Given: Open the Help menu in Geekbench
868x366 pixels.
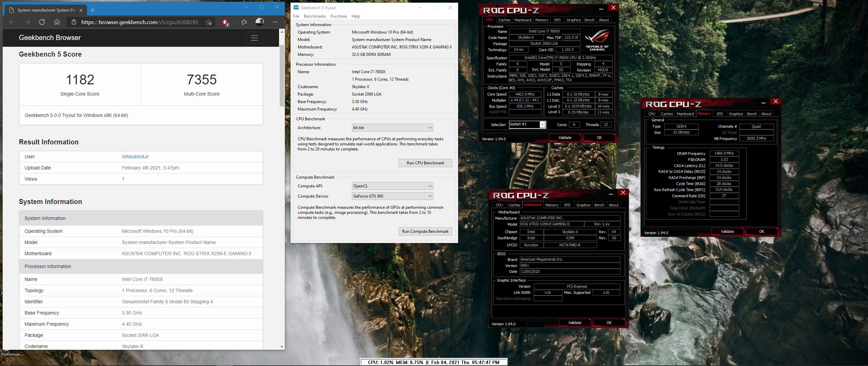Looking at the screenshot, I should click(356, 16).
